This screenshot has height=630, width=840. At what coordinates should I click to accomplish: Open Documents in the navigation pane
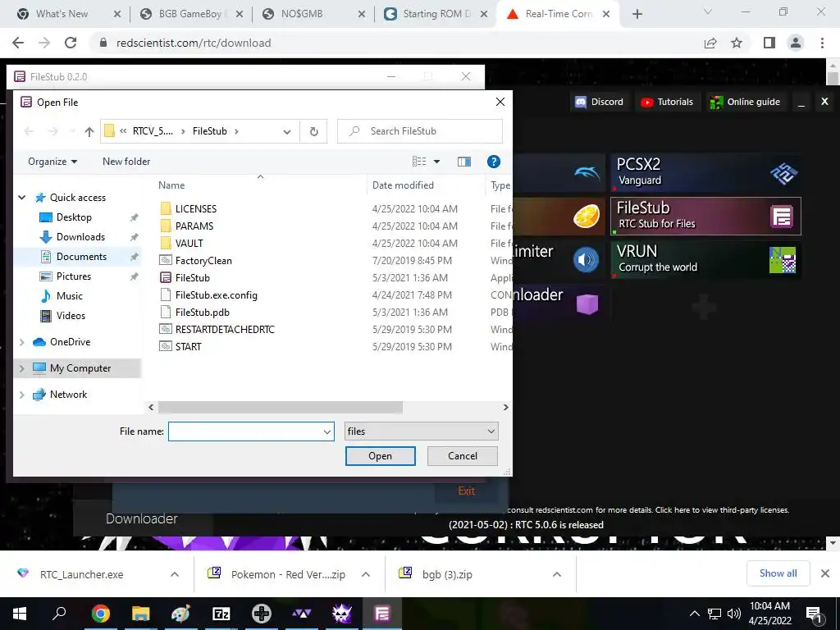coord(81,257)
